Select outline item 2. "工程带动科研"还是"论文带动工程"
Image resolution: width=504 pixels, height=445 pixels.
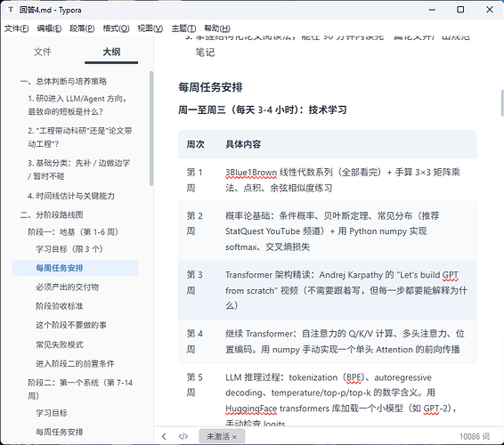(x=80, y=137)
